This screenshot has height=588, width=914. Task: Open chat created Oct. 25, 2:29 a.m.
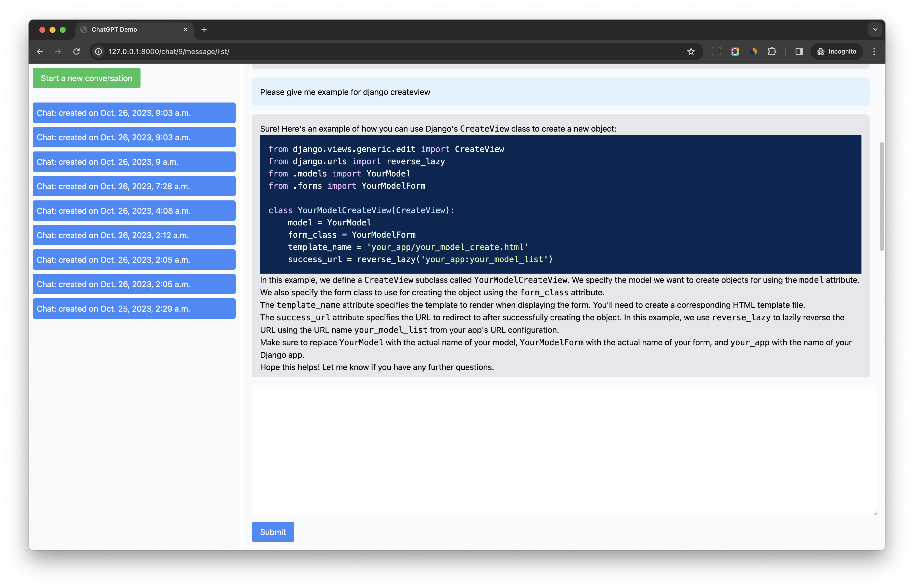134,309
